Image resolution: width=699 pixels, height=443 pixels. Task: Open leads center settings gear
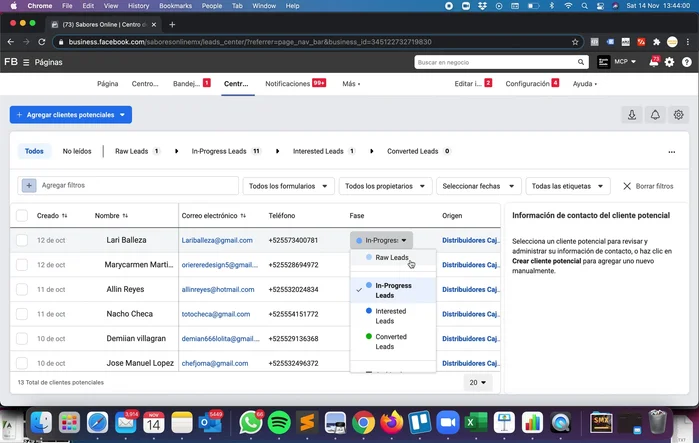(x=679, y=115)
